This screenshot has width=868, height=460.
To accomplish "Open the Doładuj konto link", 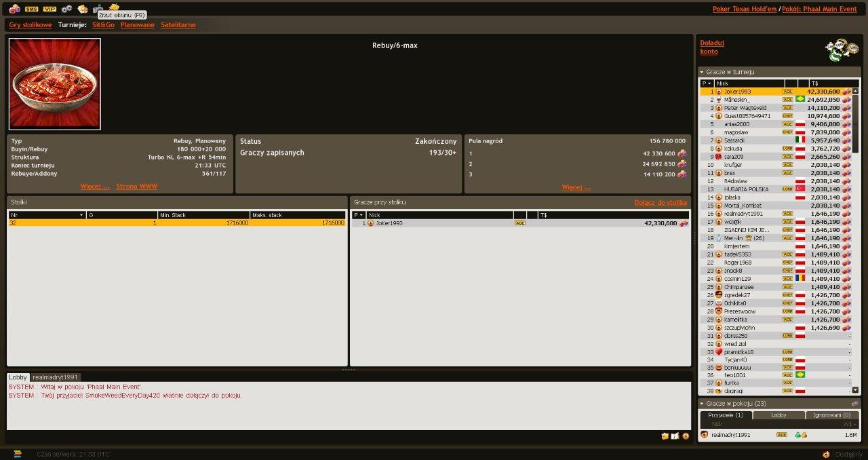I will coord(711,47).
